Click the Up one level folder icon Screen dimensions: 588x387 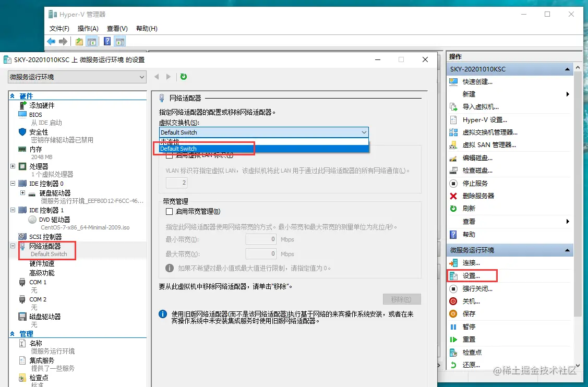(x=79, y=41)
